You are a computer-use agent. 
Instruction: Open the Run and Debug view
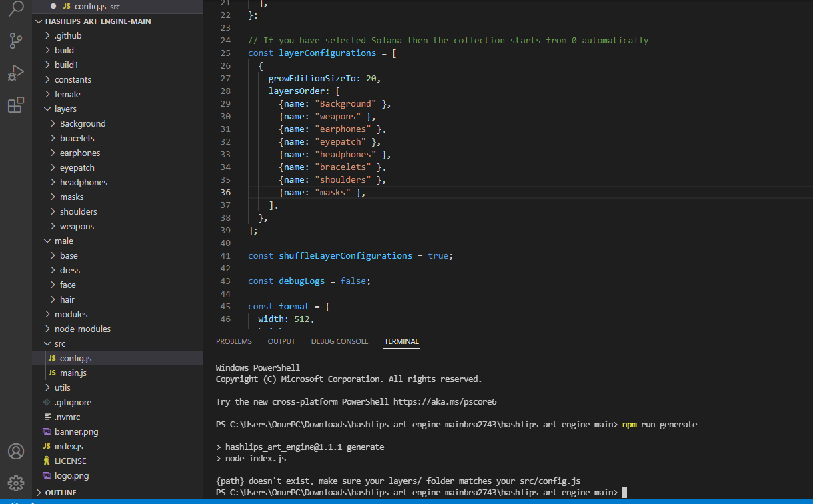coord(15,73)
